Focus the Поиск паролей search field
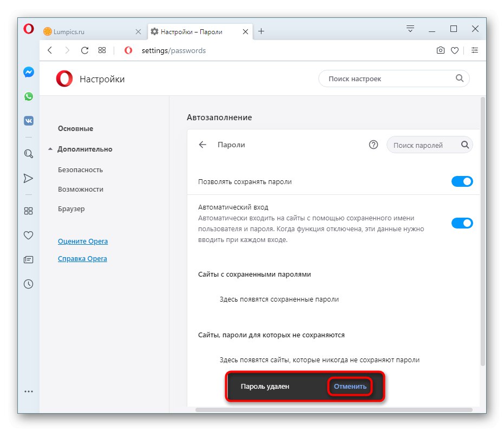Image resolution: width=504 pixels, height=431 pixels. click(x=429, y=145)
